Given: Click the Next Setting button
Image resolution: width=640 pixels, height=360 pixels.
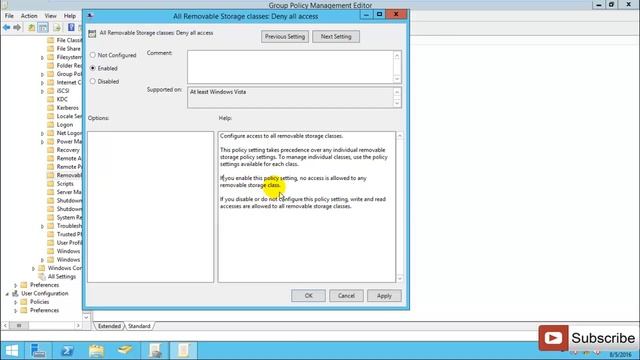Looking at the screenshot, I should [x=336, y=36].
